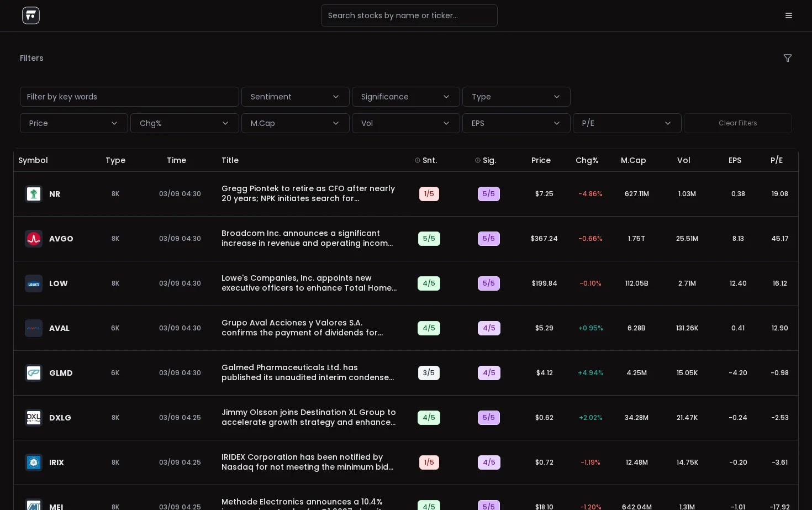Open the P/E filter dropdown
This screenshot has height=510, width=812.
[x=627, y=123]
